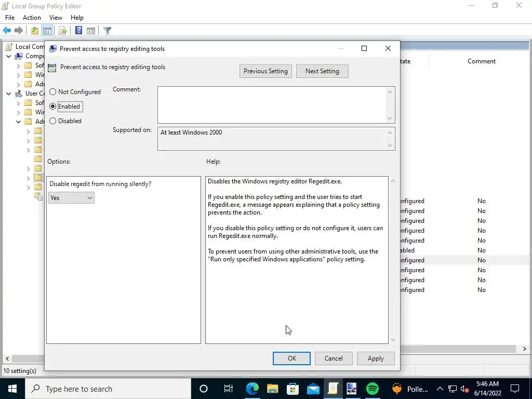Open the Help question mark toolbar icon

coord(79,31)
